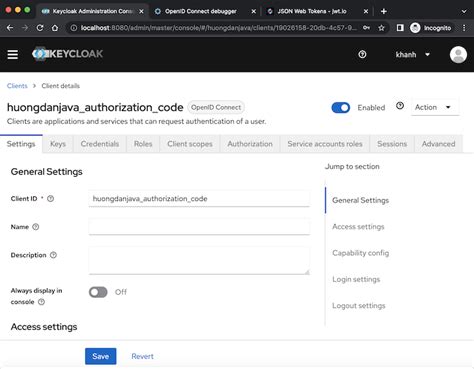Jump to Access settings section
The height and width of the screenshot is (369, 474).
point(358,227)
